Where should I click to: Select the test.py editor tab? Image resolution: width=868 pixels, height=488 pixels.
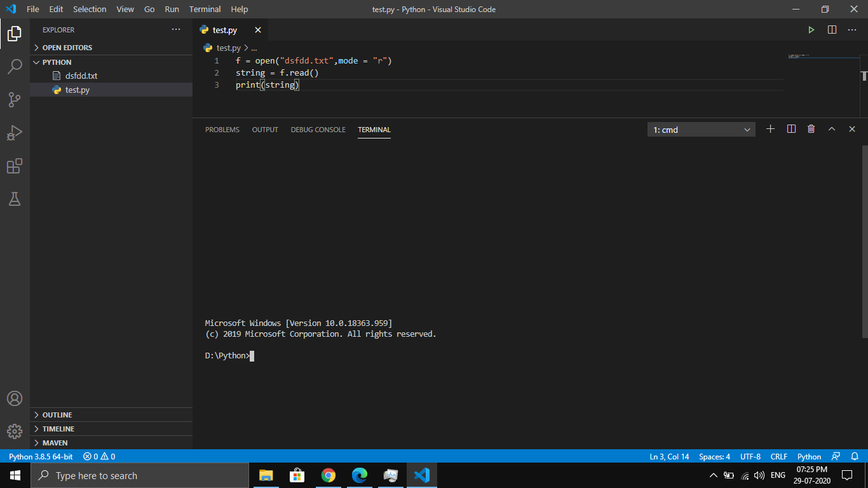(231, 30)
